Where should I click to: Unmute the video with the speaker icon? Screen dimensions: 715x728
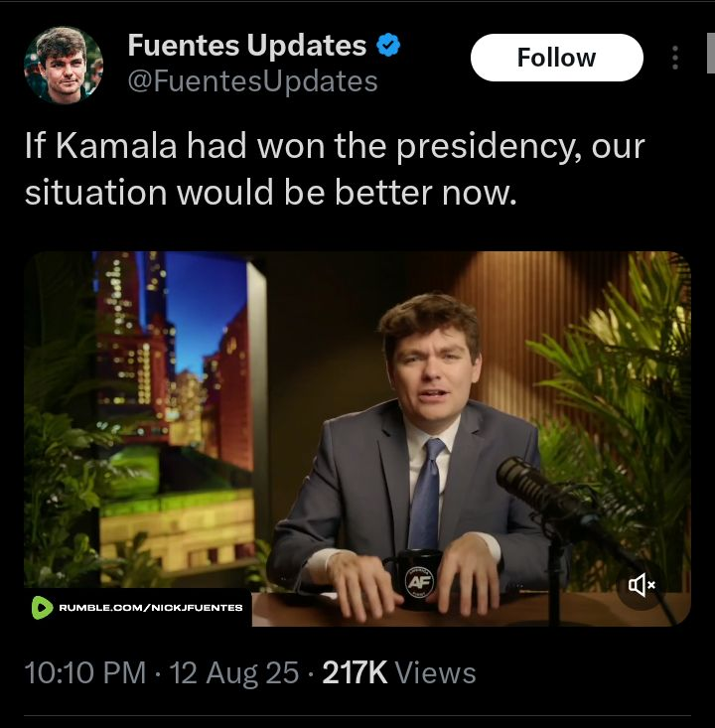641,585
